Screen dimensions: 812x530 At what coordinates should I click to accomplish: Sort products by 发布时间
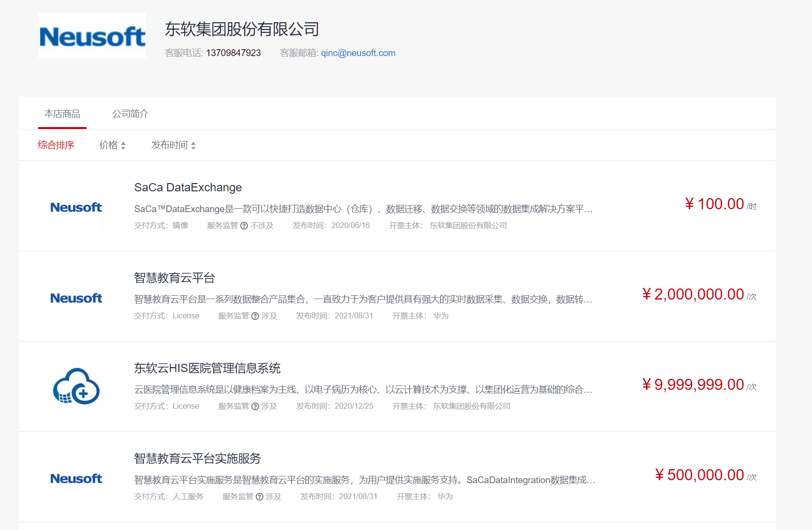pos(174,145)
